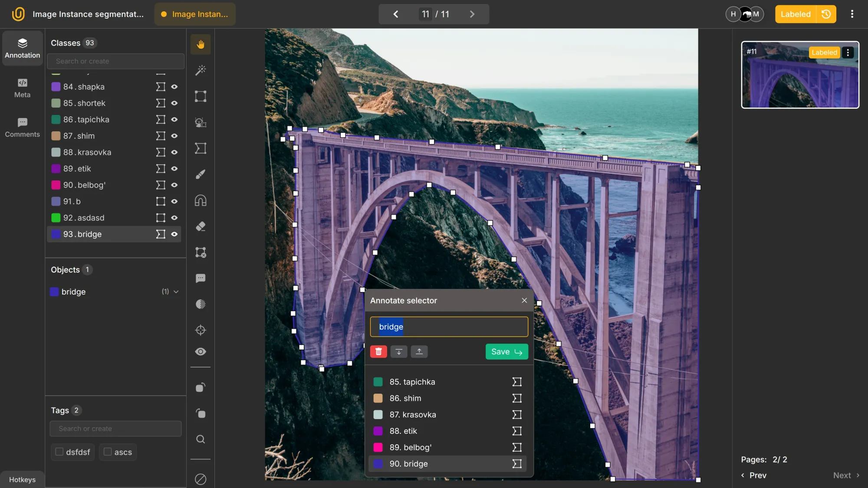Check the ascs tag checkbox

[108, 452]
